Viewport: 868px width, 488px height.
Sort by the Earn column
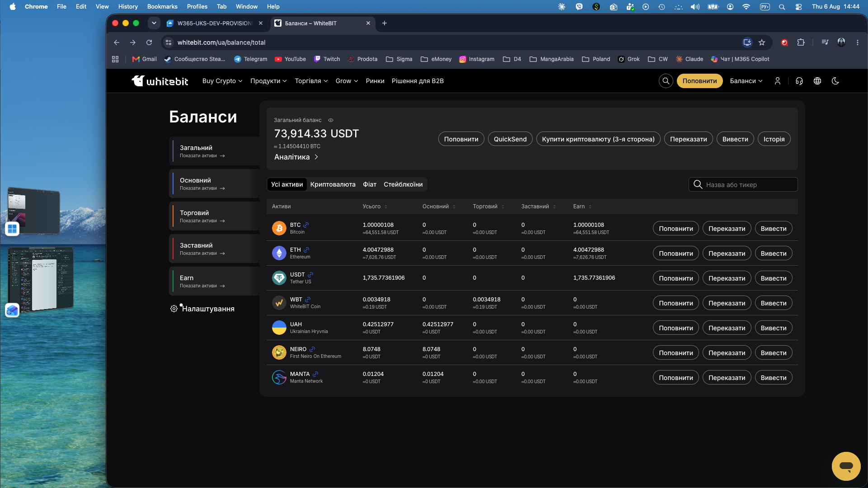[x=582, y=206]
